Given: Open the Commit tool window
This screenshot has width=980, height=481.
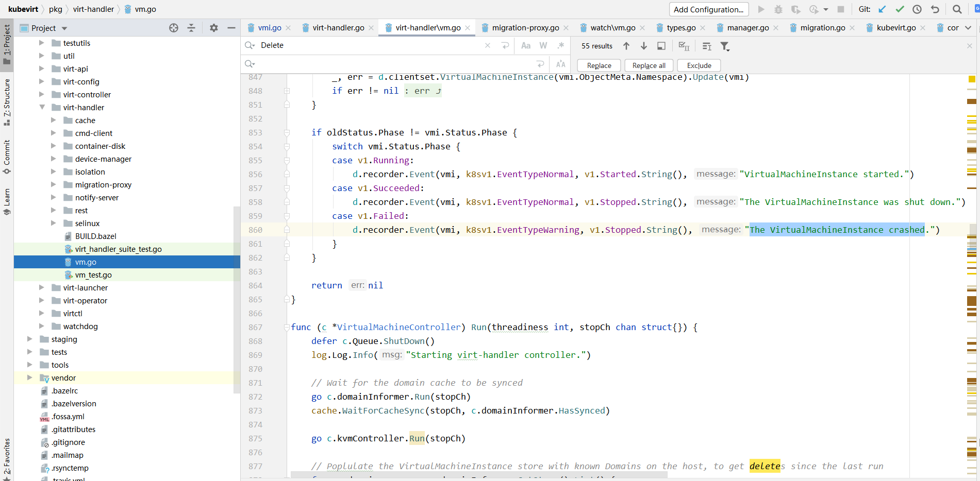Looking at the screenshot, I should pyautogui.click(x=7, y=157).
